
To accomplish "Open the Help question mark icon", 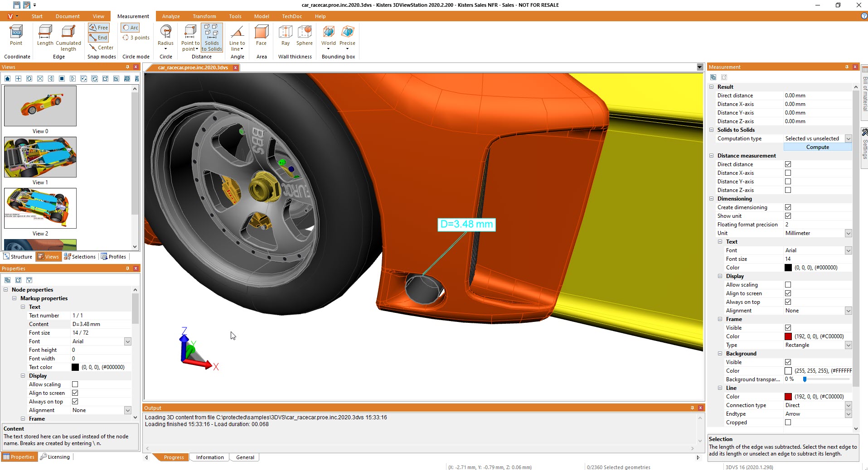I will point(864,16).
